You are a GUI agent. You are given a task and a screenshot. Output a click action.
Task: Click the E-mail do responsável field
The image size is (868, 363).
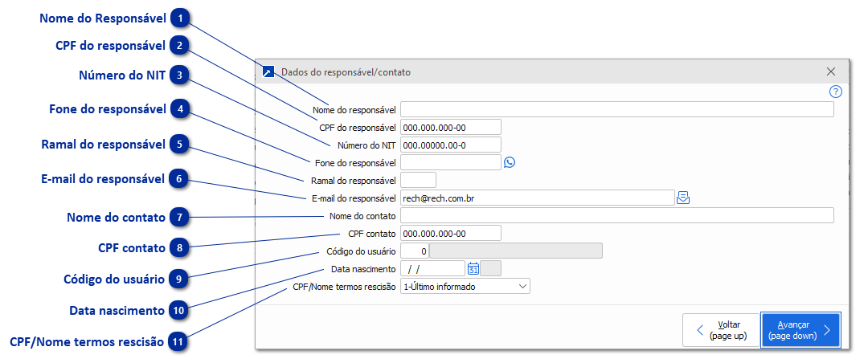tap(536, 198)
